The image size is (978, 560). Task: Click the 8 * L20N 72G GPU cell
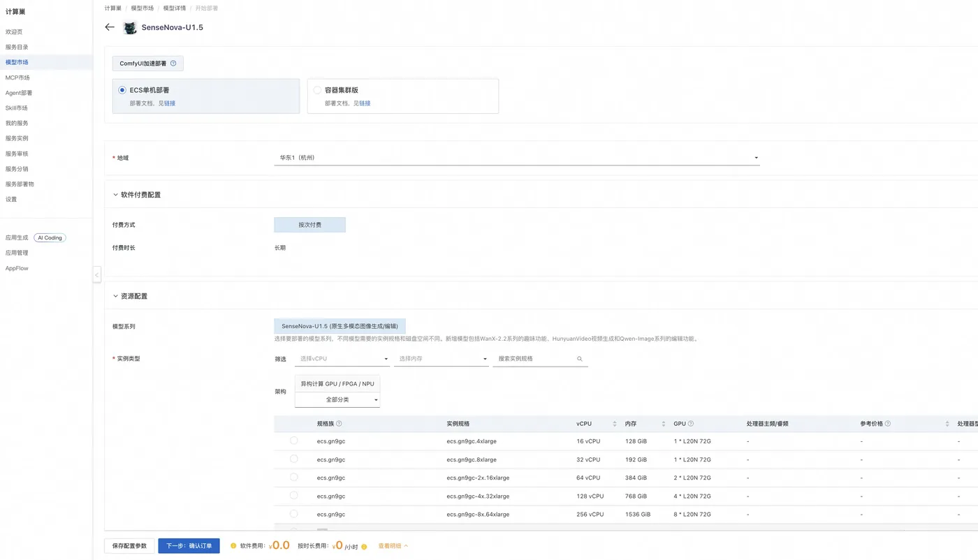click(x=692, y=514)
